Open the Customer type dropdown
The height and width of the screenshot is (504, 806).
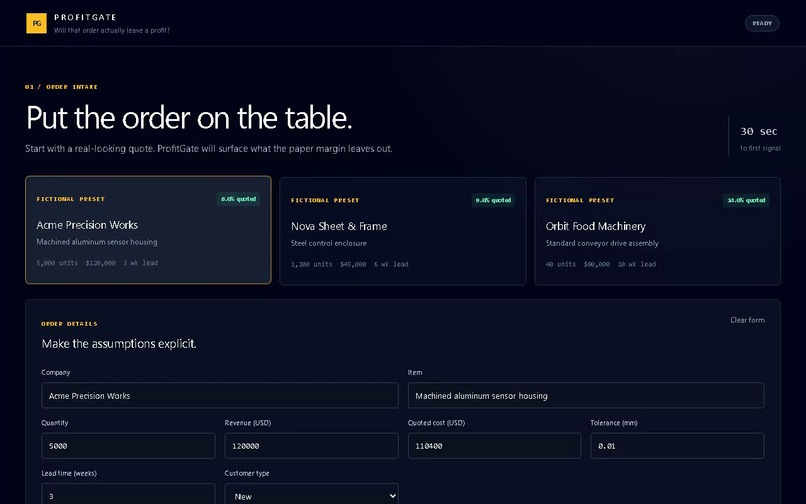(311, 495)
